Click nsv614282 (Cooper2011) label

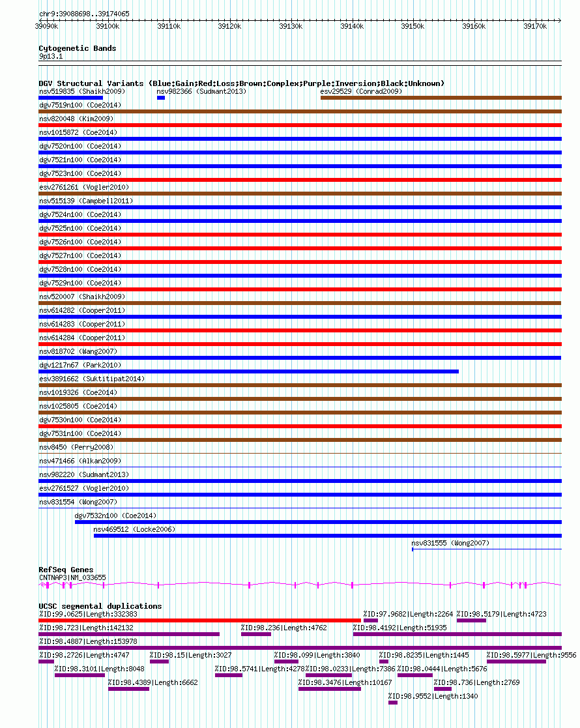pyautogui.click(x=82, y=311)
